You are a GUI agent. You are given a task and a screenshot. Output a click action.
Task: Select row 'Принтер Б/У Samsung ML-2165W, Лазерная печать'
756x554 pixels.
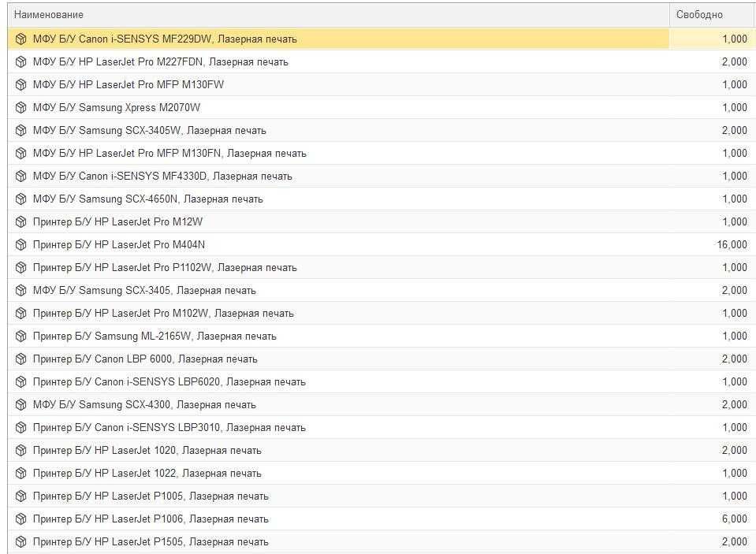click(x=382, y=336)
